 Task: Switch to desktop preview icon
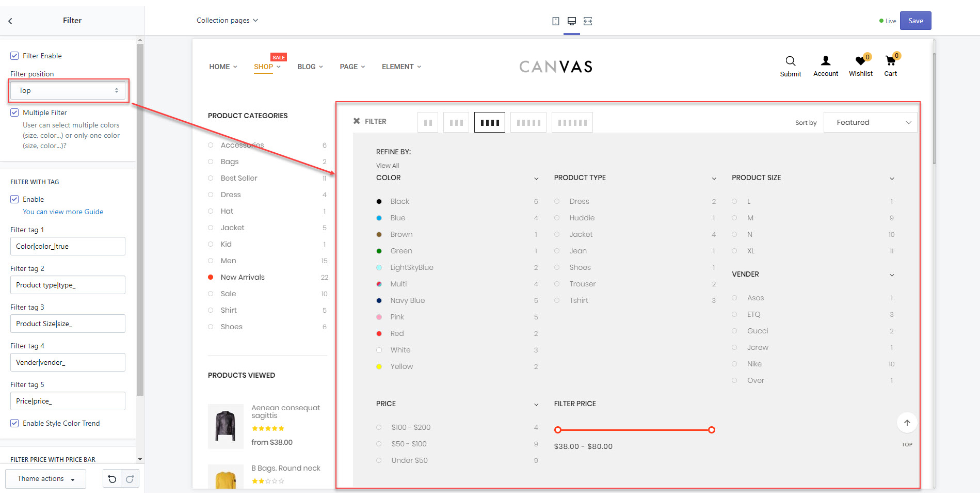572,21
